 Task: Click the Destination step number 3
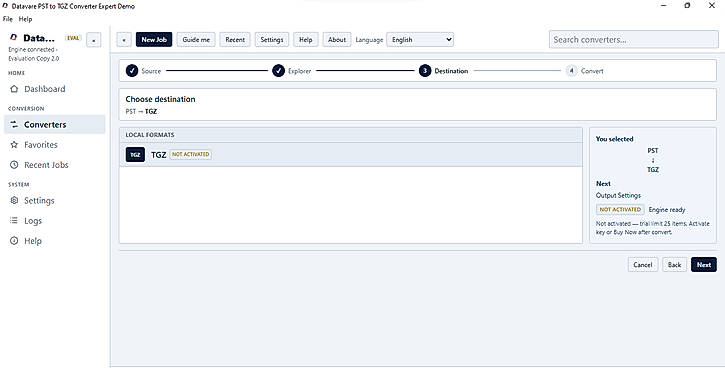tap(425, 71)
